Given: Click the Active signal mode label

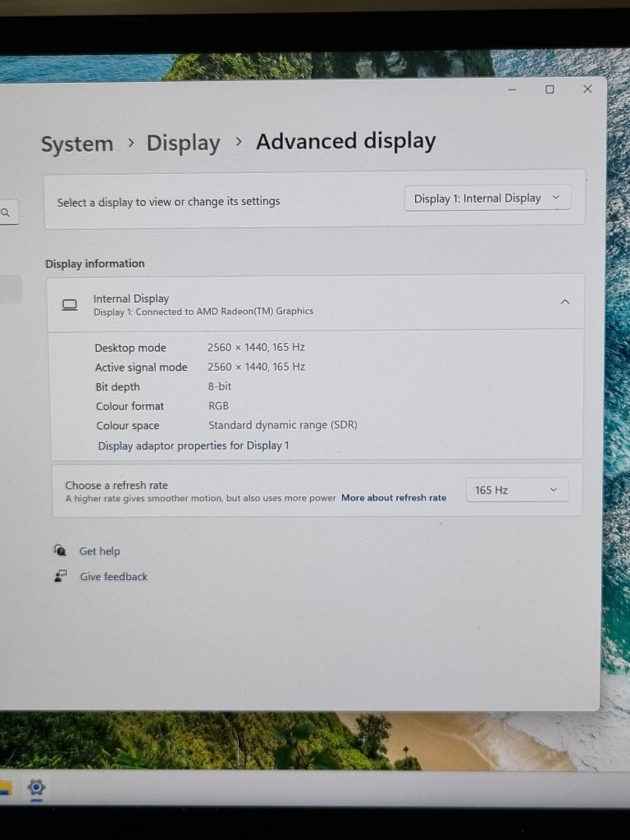Looking at the screenshot, I should tap(141, 367).
